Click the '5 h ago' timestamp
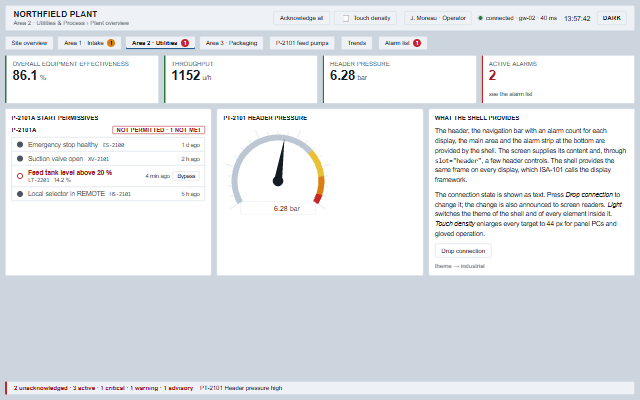The width and height of the screenshot is (640, 400). (x=191, y=194)
